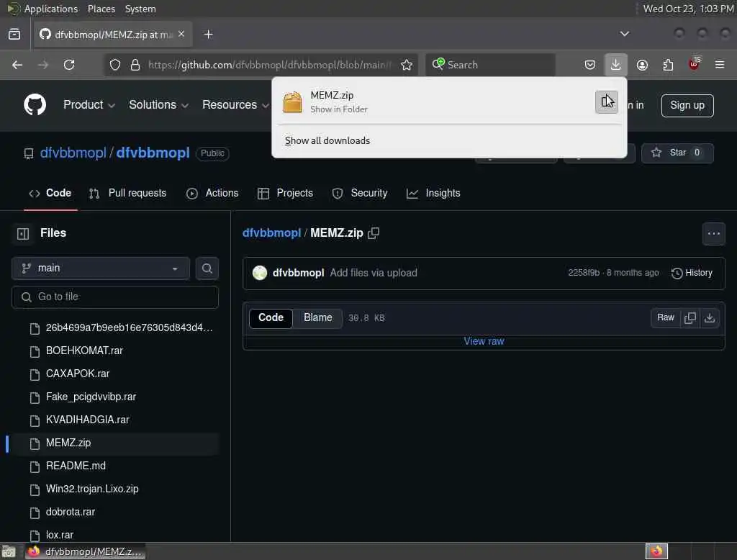The width and height of the screenshot is (737, 560).
Task: Download raw file icon in file header
Action: pos(709,318)
